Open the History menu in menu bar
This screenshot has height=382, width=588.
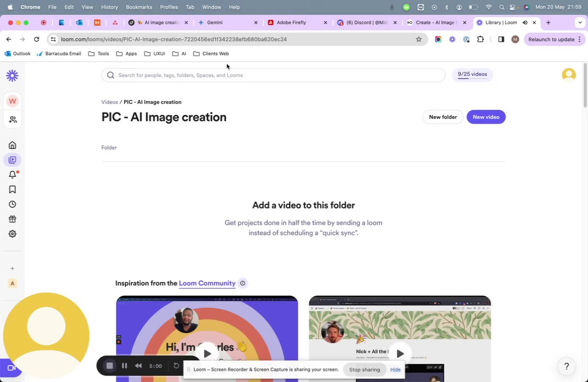[x=109, y=7]
